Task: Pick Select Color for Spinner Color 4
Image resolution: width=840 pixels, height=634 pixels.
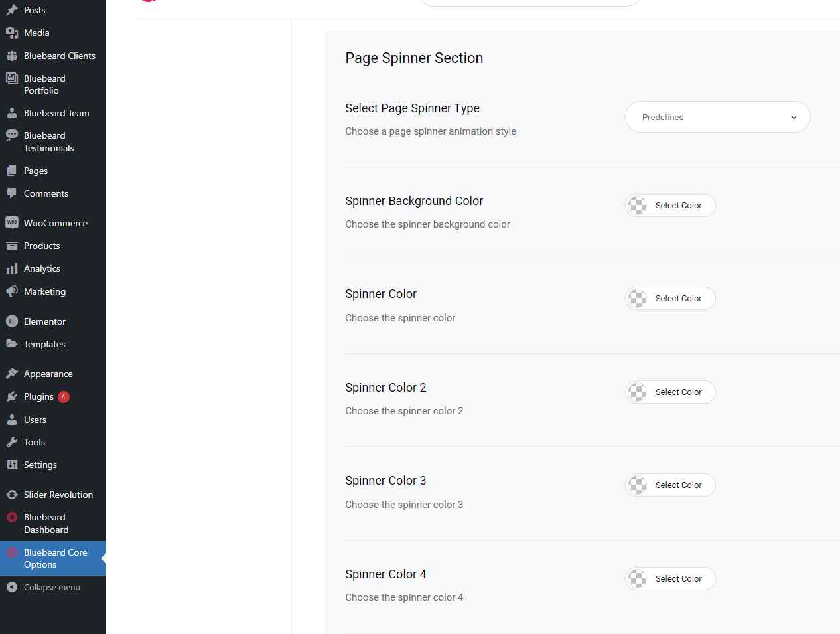Action: click(x=670, y=579)
